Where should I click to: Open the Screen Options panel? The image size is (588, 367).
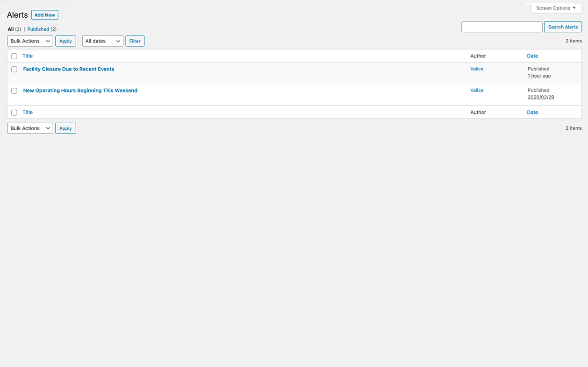coord(556,8)
